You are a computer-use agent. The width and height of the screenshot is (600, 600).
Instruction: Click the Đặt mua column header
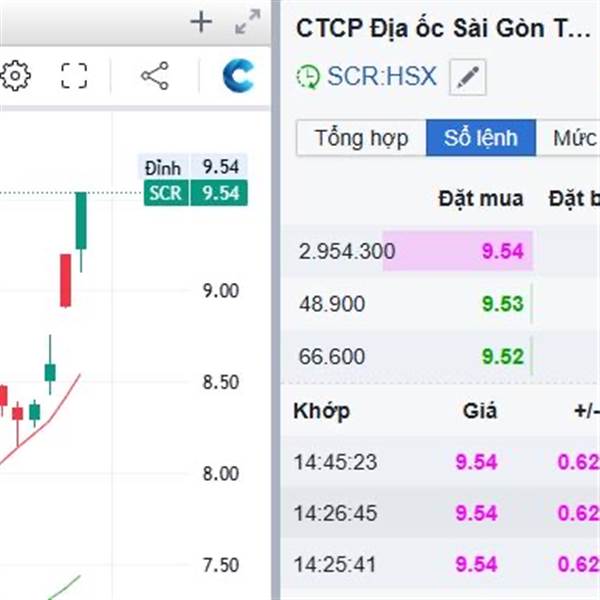tap(481, 199)
